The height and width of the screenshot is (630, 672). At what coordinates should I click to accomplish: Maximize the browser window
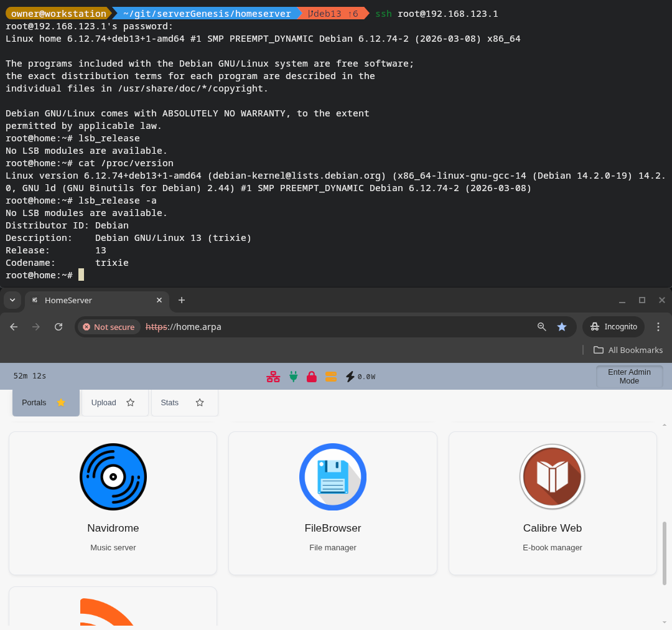point(642,300)
